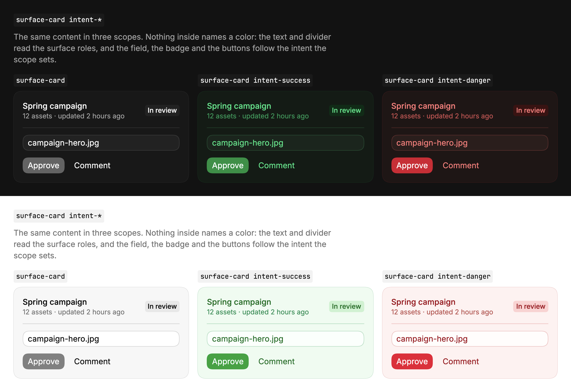The height and width of the screenshot is (392, 571).
Task: Click the red Spring campaign title in the light danger card
Action: pos(423,302)
